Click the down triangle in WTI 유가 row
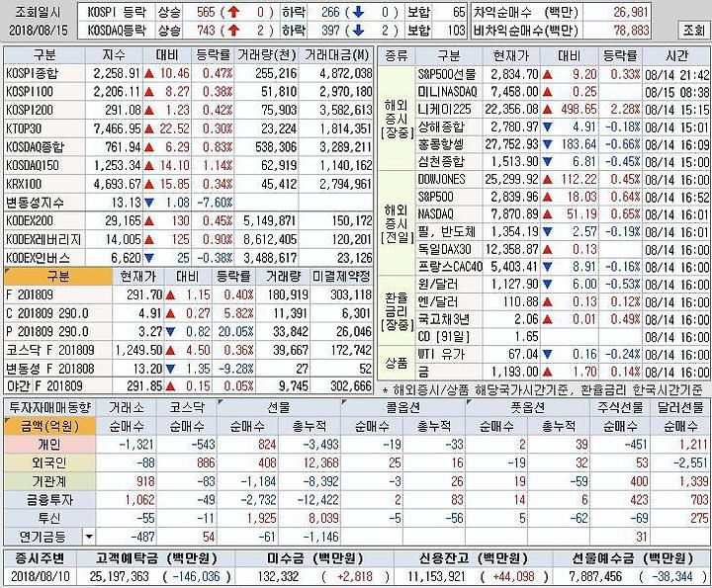This screenshot has height=588, width=712. [x=547, y=355]
